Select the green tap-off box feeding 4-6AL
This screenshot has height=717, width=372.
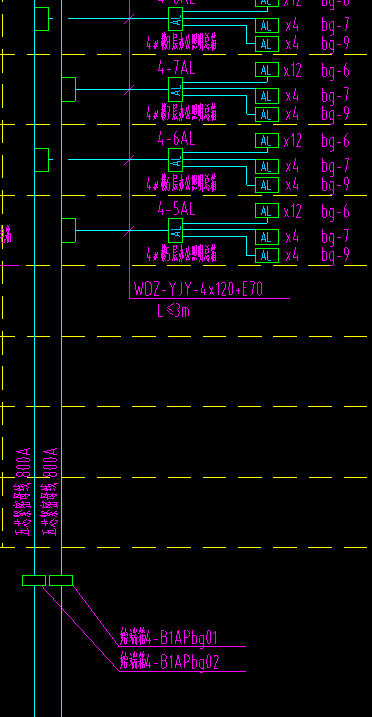tap(42, 160)
